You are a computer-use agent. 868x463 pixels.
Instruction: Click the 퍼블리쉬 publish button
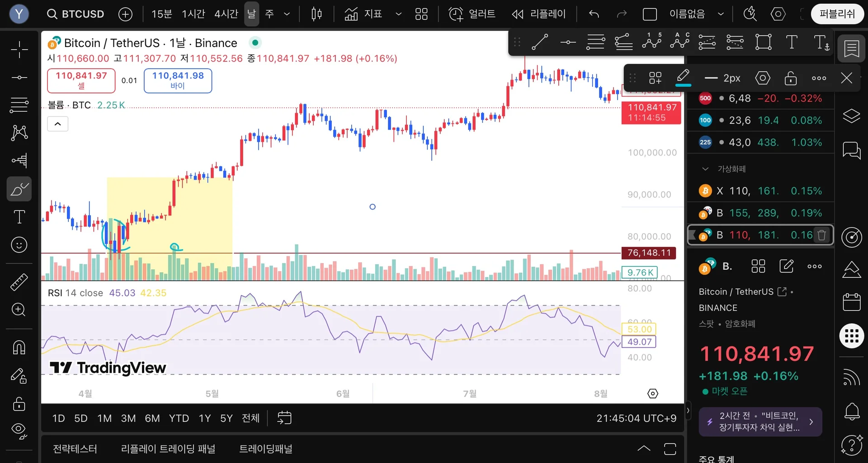tap(837, 14)
